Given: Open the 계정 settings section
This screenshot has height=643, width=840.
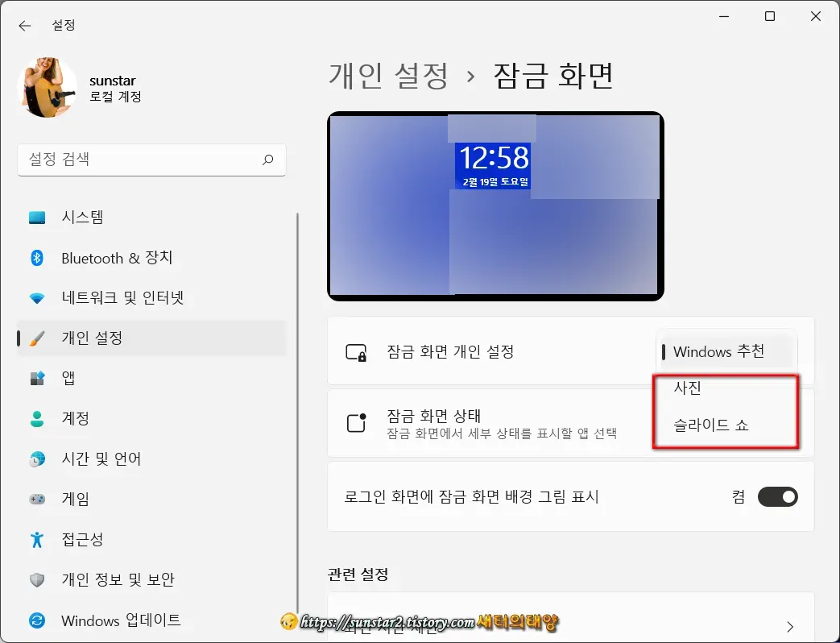Looking at the screenshot, I should tap(77, 418).
